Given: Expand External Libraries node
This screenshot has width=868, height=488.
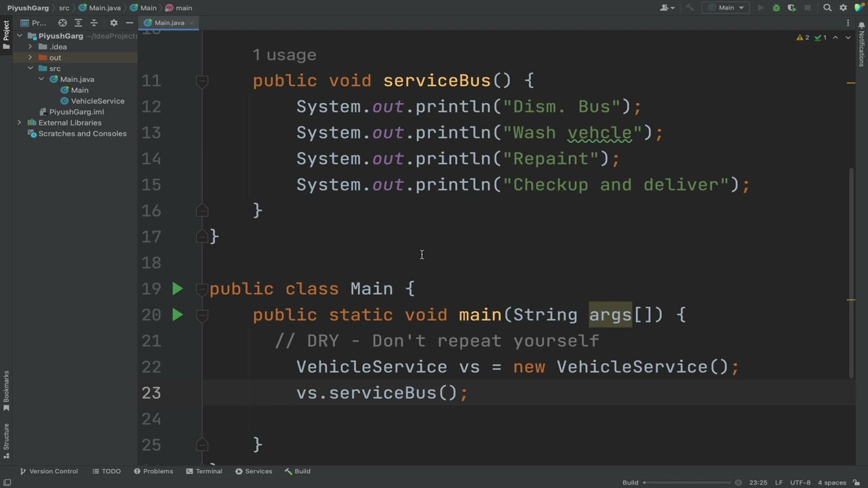Looking at the screenshot, I should (x=19, y=123).
